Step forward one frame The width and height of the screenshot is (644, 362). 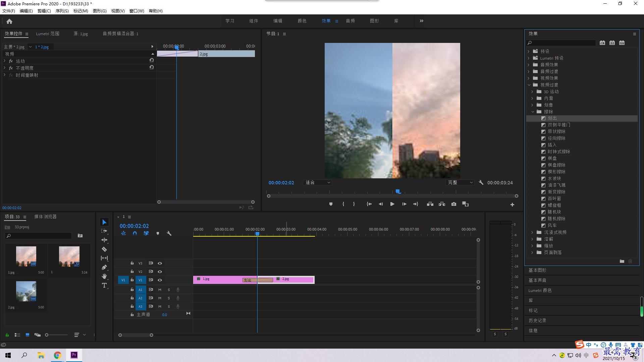(404, 204)
